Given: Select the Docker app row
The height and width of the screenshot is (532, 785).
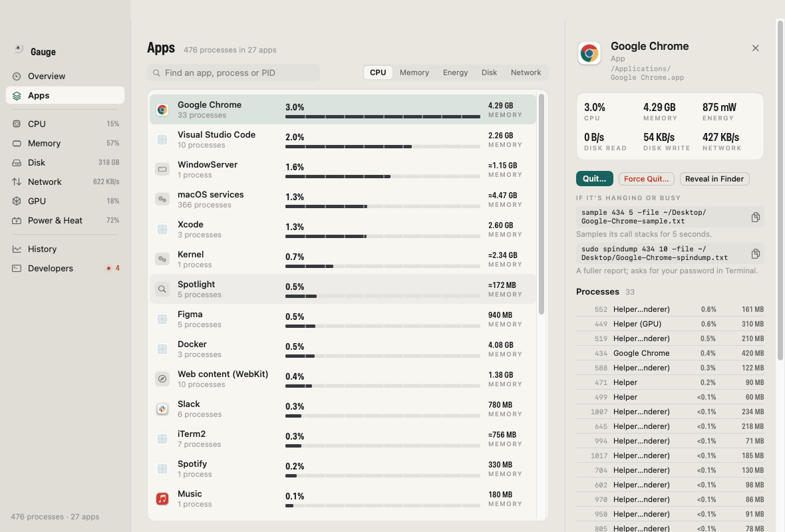Looking at the screenshot, I should click(343, 349).
